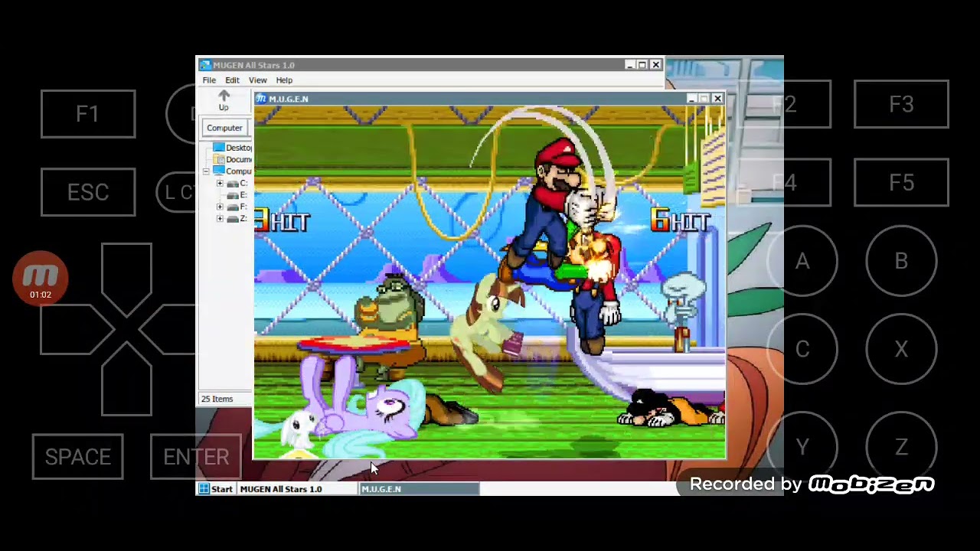The height and width of the screenshot is (551, 980).
Task: Tap the ESC virtual key
Action: point(88,192)
